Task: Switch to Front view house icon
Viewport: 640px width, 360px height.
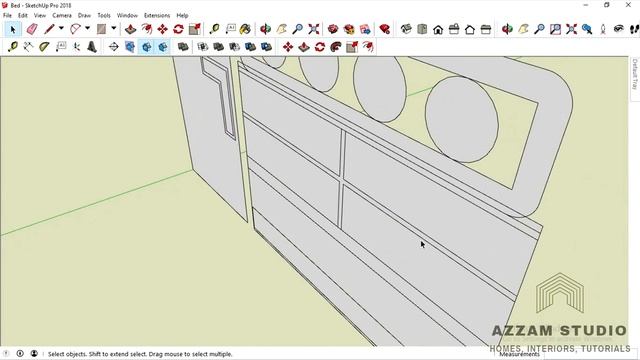Action: click(438, 29)
